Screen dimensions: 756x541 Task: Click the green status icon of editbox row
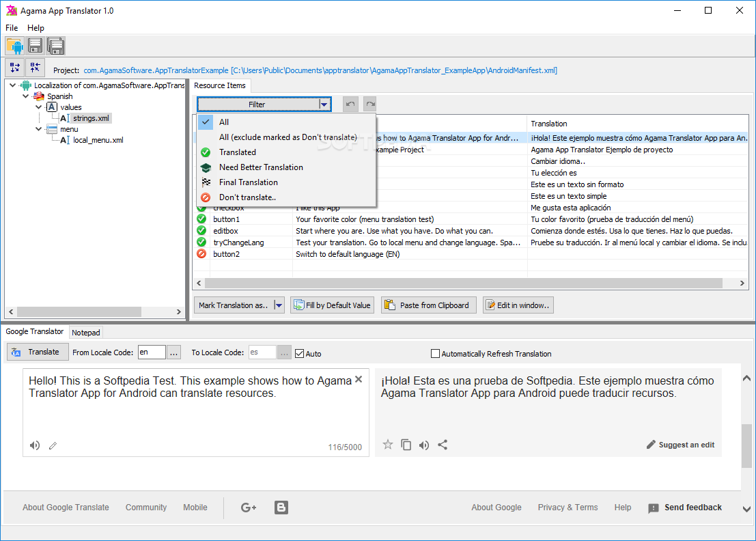pyautogui.click(x=201, y=231)
